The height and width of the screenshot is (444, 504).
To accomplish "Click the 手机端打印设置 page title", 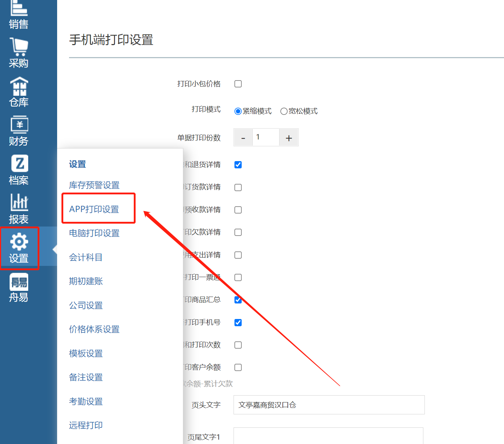I will coord(111,40).
